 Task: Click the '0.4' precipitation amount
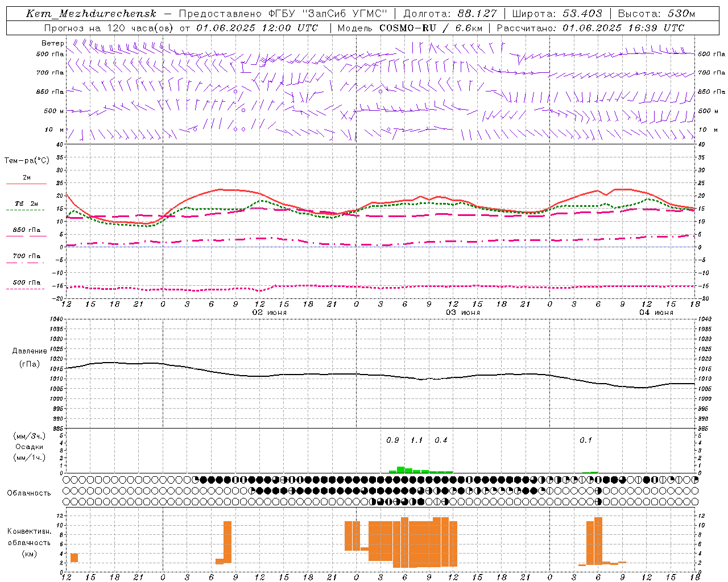pyautogui.click(x=441, y=440)
